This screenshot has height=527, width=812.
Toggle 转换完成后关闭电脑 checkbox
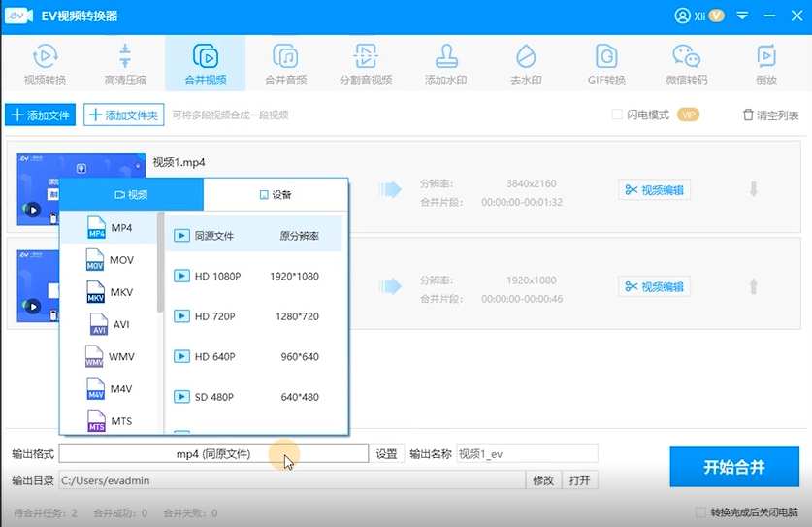[701, 512]
